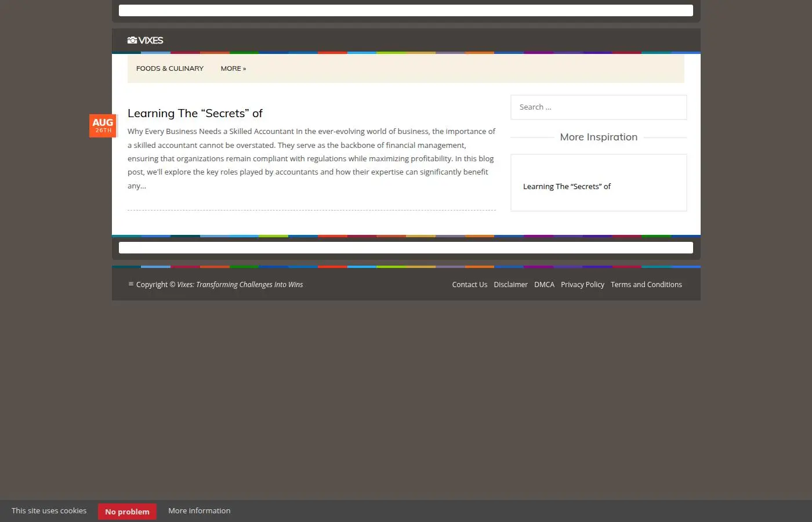
Task: Click the More Inspiration heading
Action: click(x=599, y=137)
